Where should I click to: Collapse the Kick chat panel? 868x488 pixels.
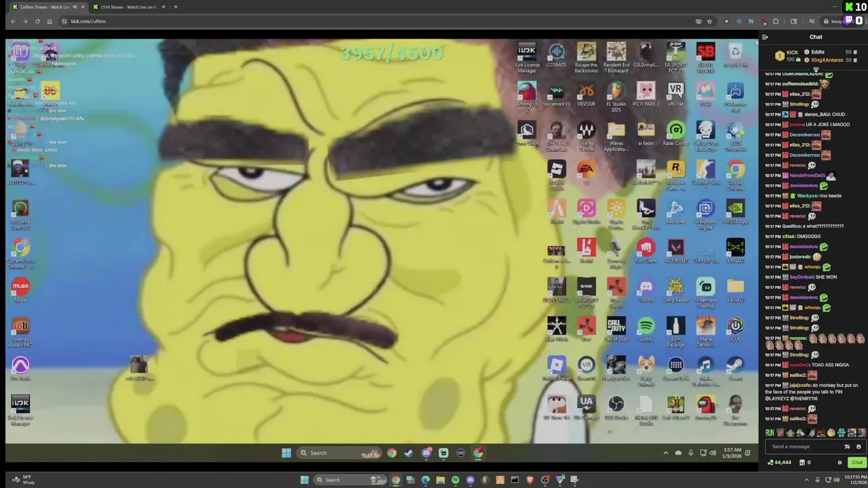pyautogui.click(x=765, y=37)
